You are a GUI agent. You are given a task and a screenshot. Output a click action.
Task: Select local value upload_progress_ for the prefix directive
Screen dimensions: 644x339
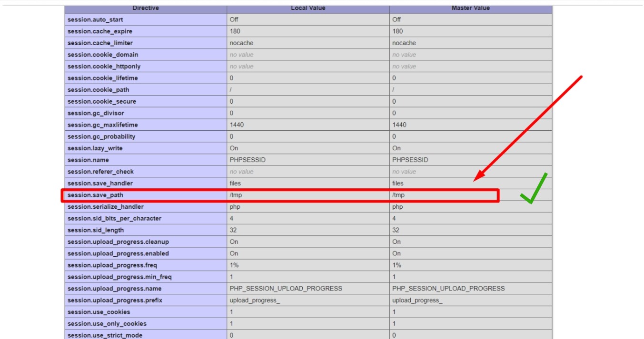[x=255, y=300]
